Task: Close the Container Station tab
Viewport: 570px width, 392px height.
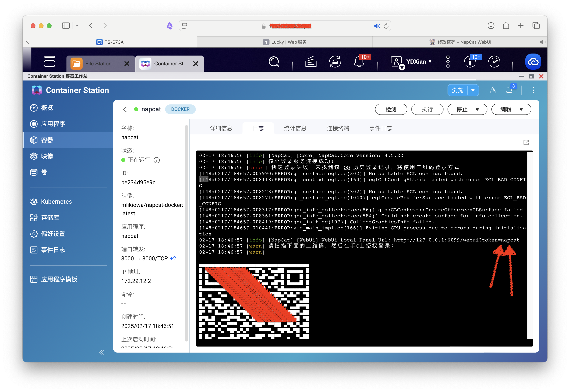Action: click(x=196, y=64)
